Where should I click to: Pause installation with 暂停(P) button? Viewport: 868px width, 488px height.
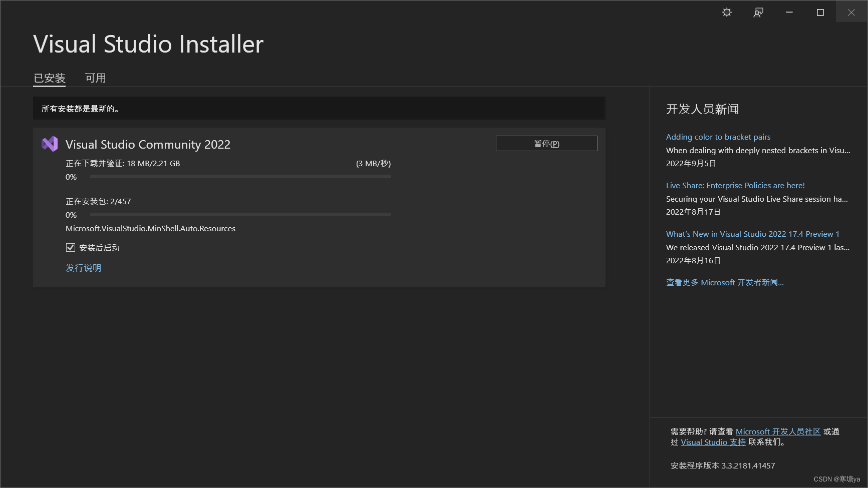click(546, 144)
